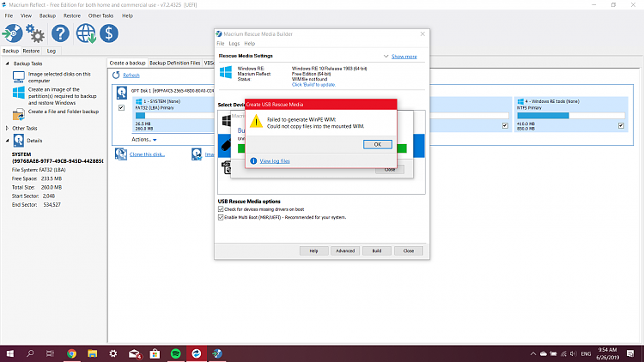Image resolution: width=644 pixels, height=362 pixels.
Task: Click the taskbar volume speaker icon
Action: tap(574, 353)
